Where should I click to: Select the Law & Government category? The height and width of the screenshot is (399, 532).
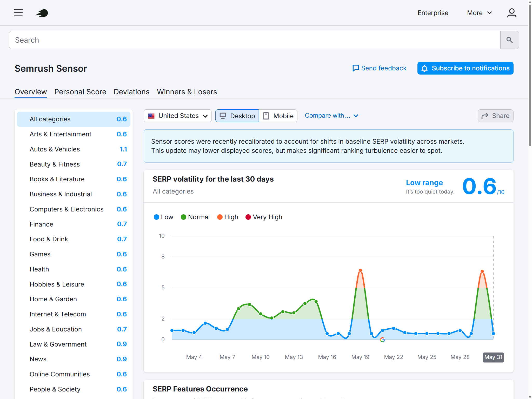tap(74, 344)
